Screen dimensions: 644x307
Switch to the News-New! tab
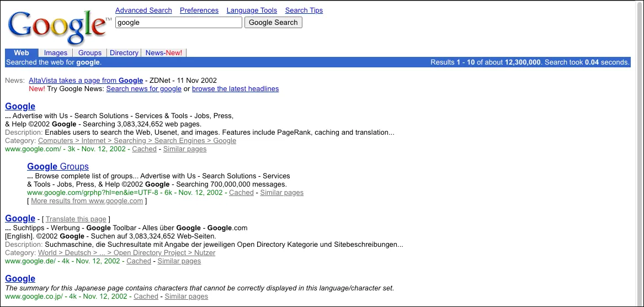click(x=163, y=52)
